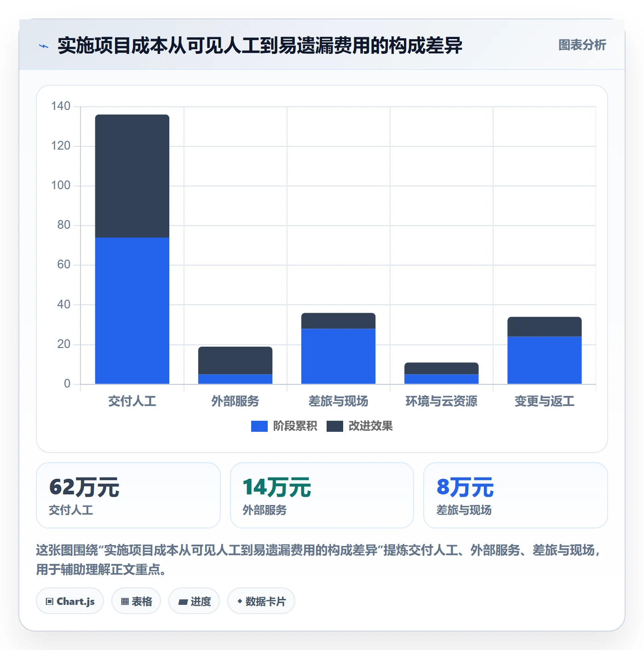
Task: Select the 8万元 差旅与现场 data card
Action: point(516,495)
